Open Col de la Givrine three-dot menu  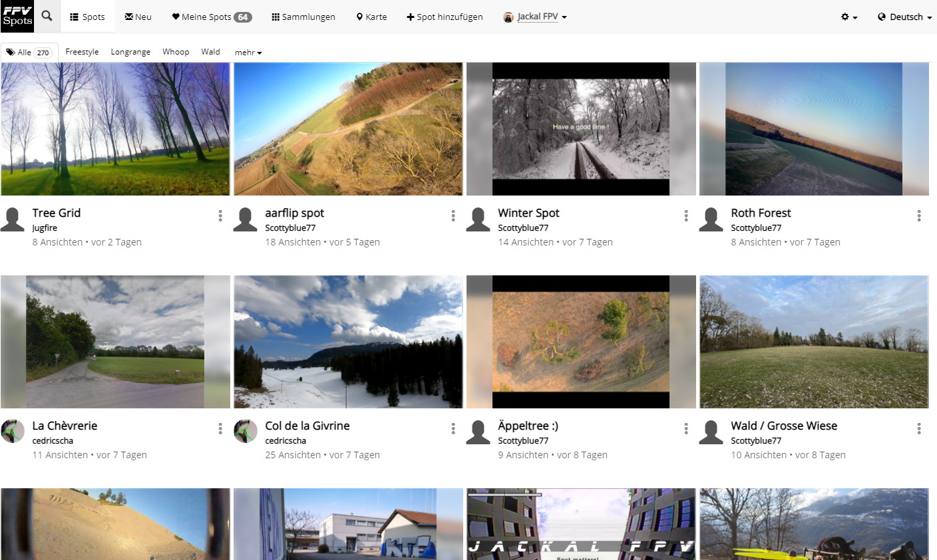click(x=453, y=428)
